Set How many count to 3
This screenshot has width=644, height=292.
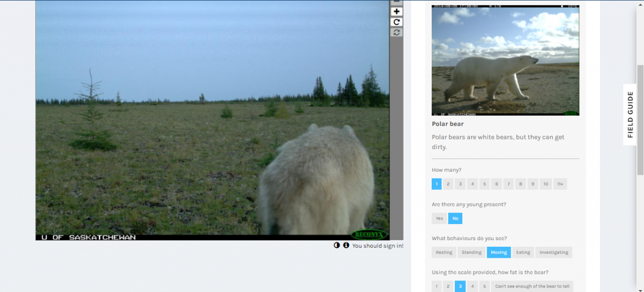460,184
